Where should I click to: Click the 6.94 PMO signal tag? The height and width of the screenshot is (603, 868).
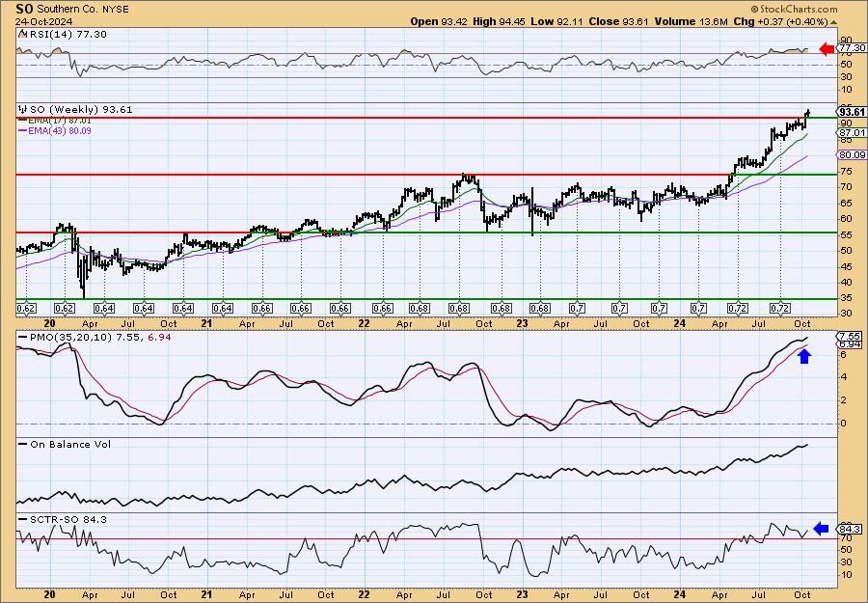(x=850, y=344)
